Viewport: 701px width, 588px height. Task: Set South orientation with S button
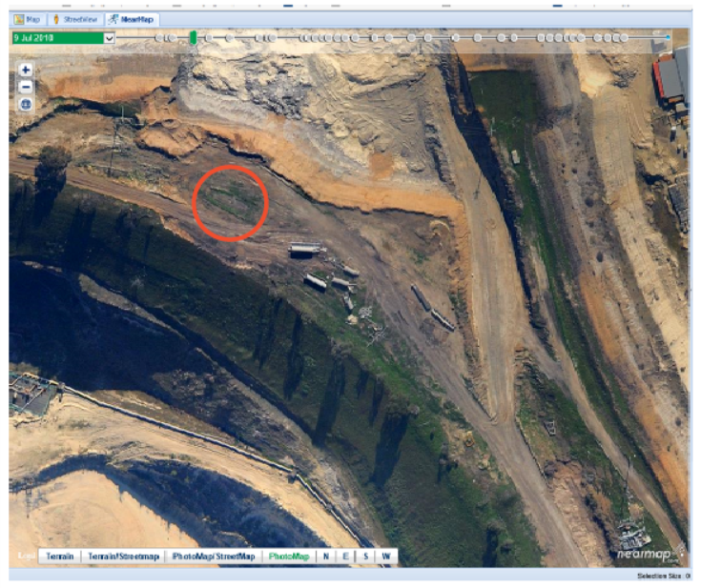point(365,557)
